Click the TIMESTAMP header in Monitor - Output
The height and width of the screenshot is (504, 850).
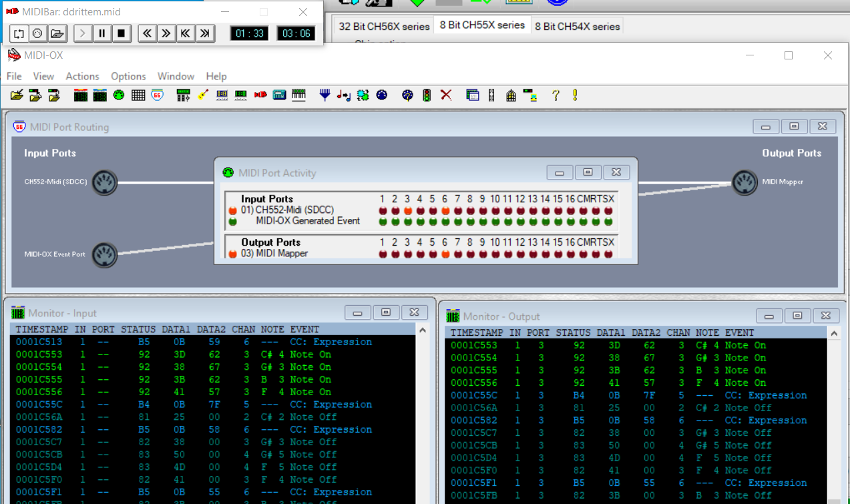click(476, 332)
